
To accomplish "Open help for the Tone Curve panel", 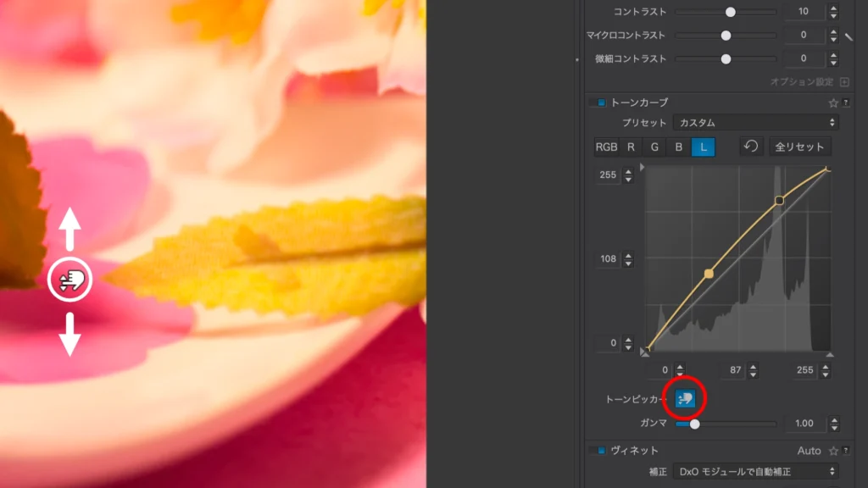I will 845,103.
